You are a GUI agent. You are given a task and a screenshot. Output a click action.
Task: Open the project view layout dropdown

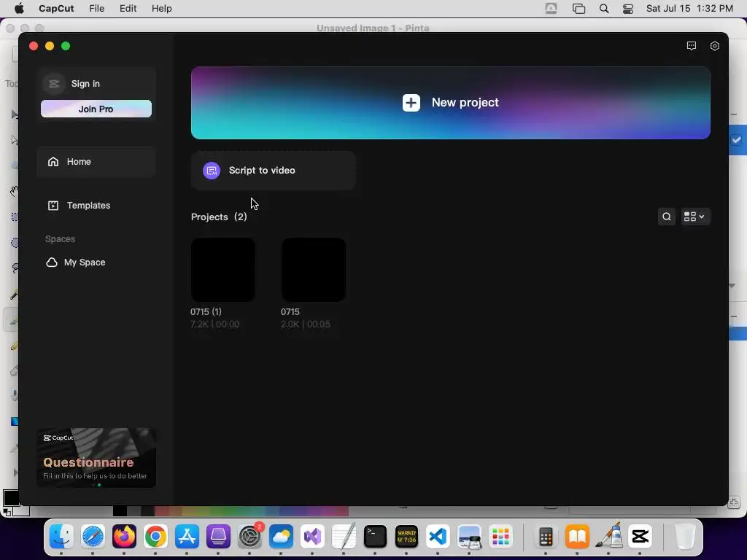[695, 217]
